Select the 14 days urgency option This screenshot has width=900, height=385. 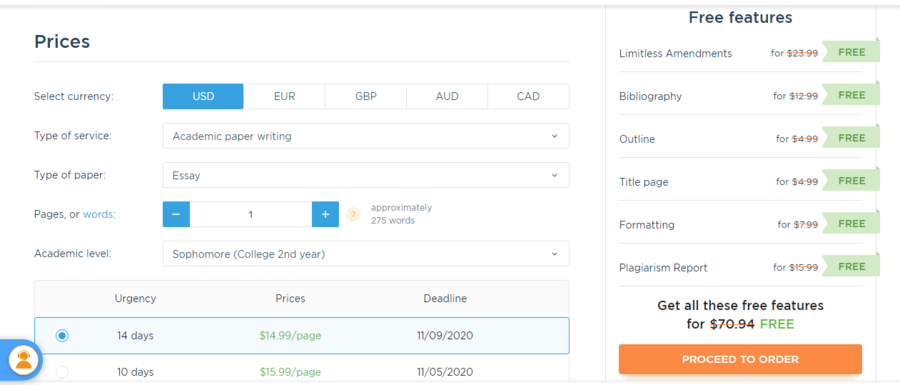(62, 336)
